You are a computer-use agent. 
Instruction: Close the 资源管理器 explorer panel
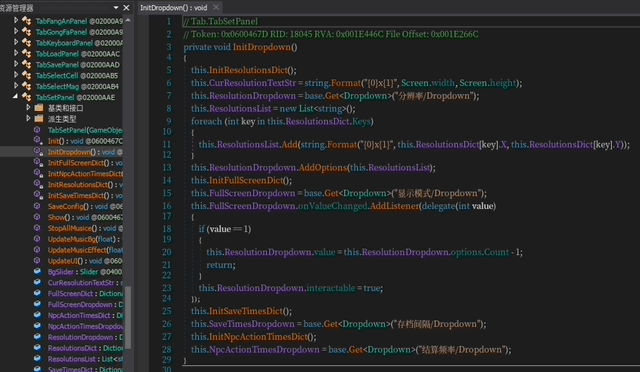click(x=126, y=7)
